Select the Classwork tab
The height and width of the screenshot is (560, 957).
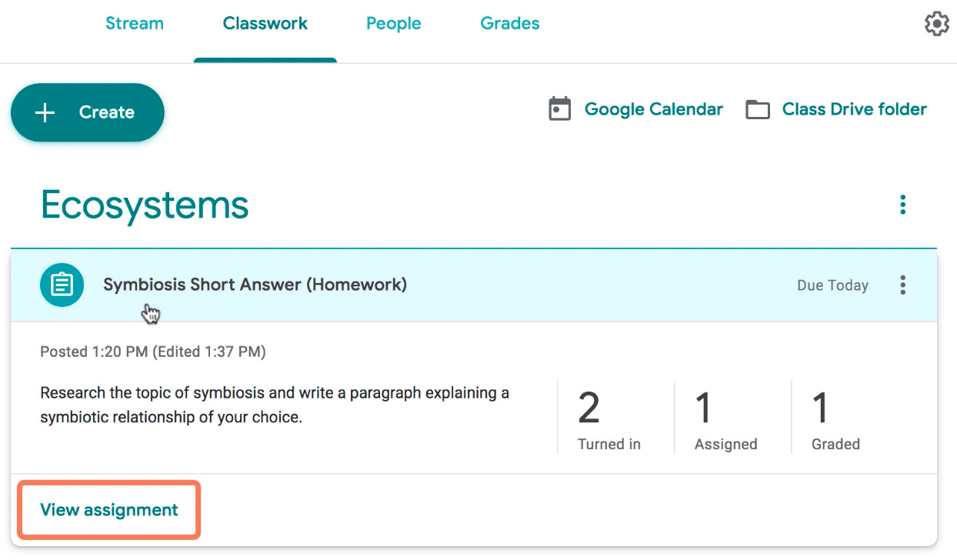click(x=265, y=23)
